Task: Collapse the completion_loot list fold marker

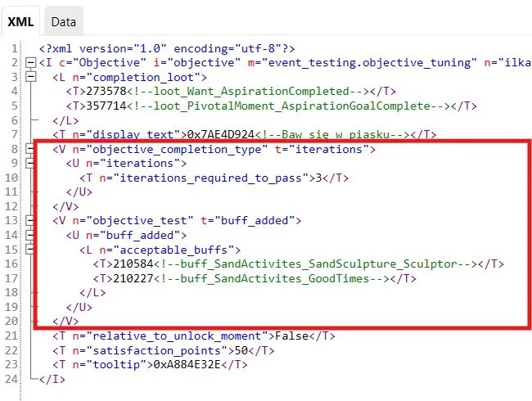Action: pyautogui.click(x=31, y=77)
